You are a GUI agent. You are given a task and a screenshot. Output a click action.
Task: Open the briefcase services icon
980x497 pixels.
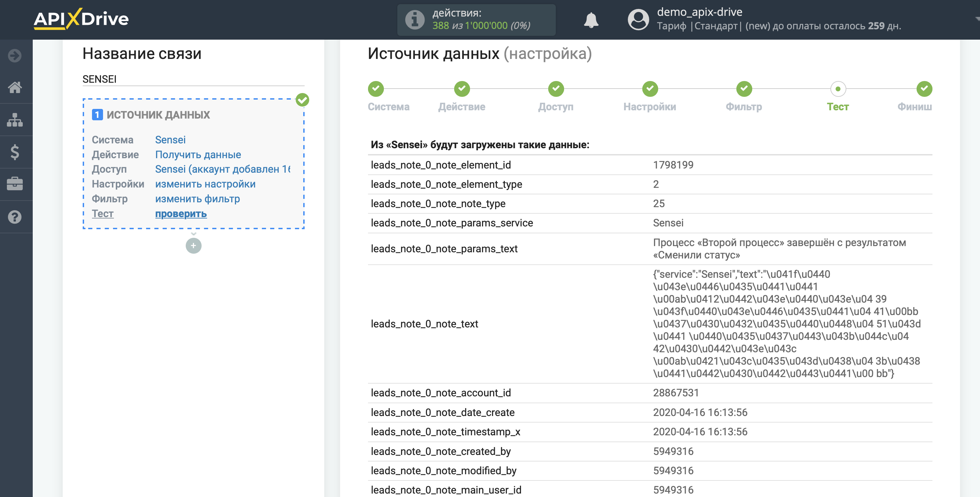tap(15, 184)
